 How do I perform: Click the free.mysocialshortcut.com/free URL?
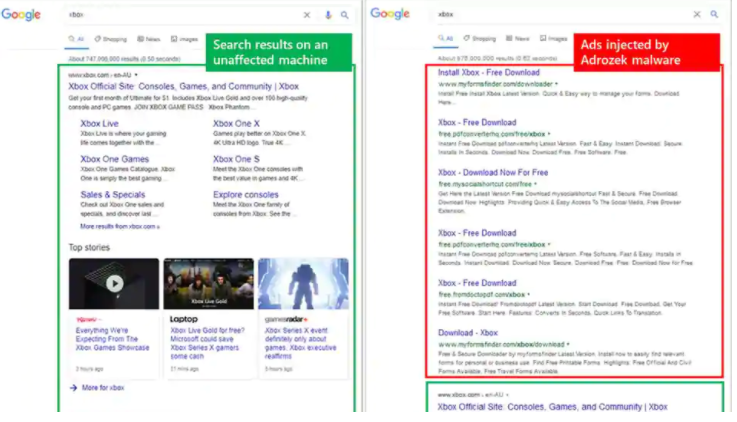click(x=485, y=184)
